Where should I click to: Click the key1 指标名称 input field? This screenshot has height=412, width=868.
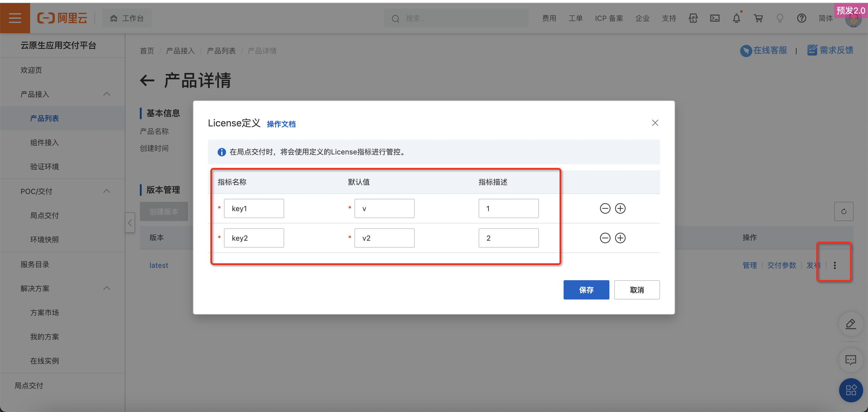pyautogui.click(x=254, y=208)
